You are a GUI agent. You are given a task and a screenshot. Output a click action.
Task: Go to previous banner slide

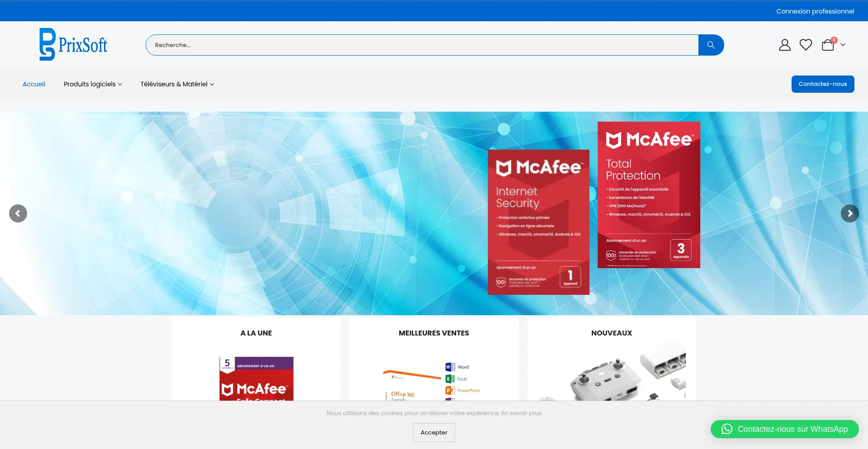[18, 213]
